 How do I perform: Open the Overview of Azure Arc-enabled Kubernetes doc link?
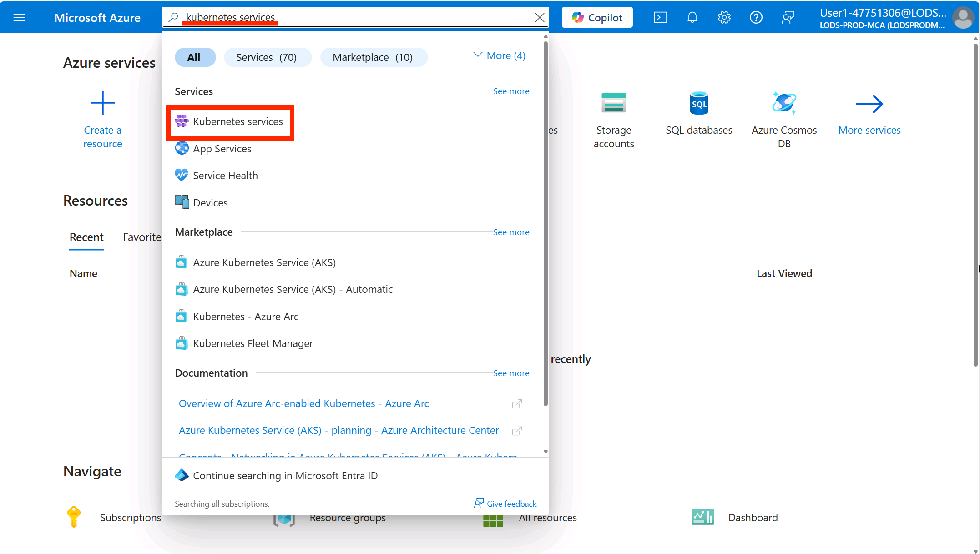pos(304,403)
